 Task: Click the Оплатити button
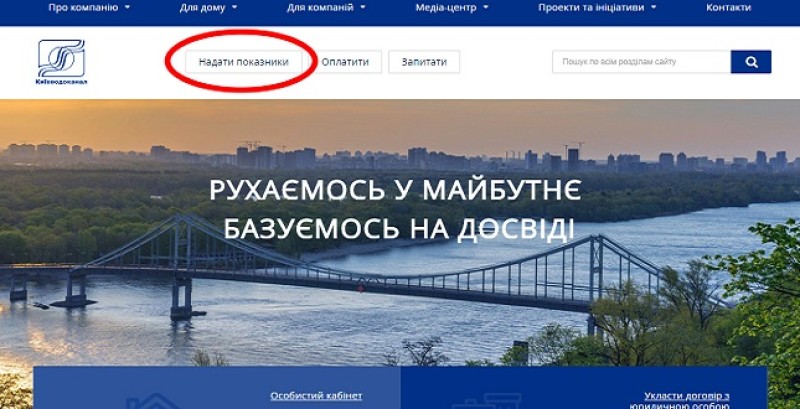coord(345,62)
